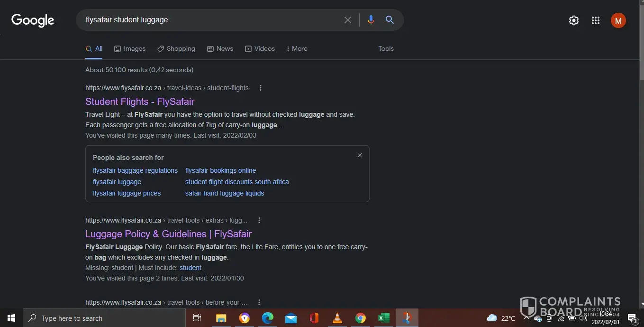
Task: Click the magnifying glass search button
Action: (390, 20)
